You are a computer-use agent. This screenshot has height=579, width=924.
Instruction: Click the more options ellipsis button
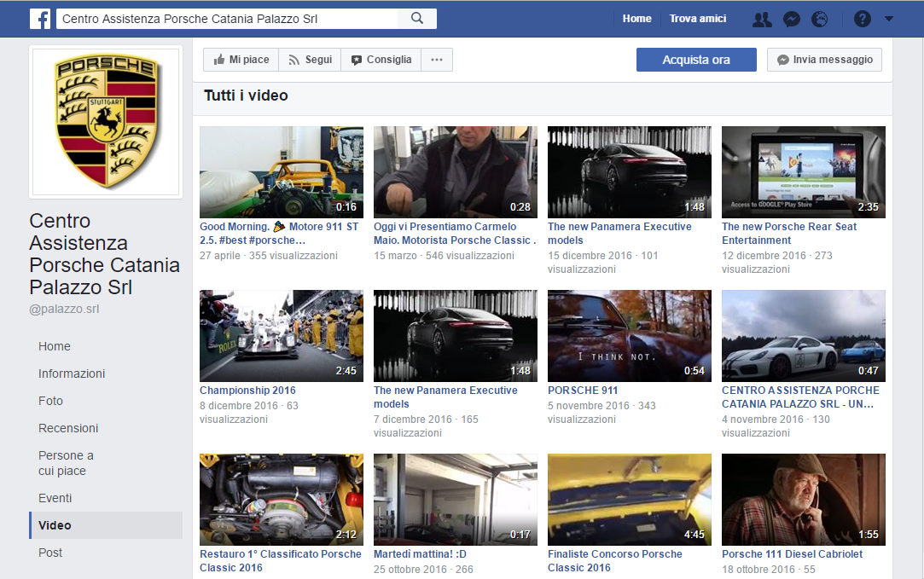437,60
